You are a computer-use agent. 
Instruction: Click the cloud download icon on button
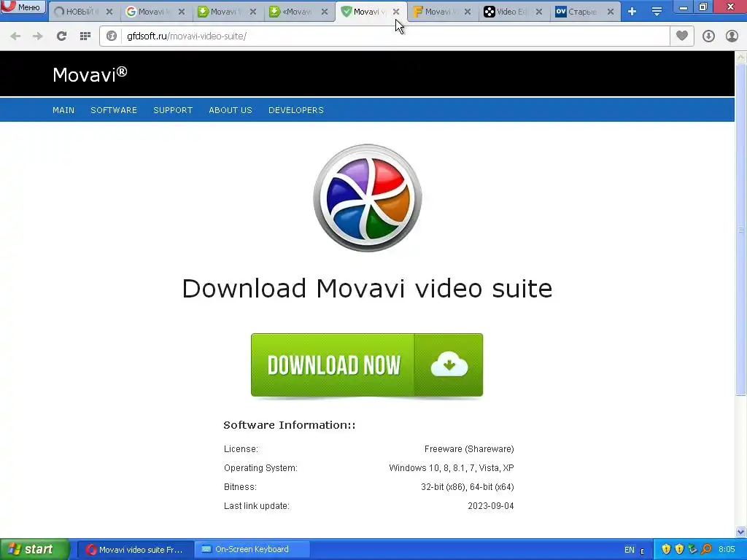tap(449, 365)
